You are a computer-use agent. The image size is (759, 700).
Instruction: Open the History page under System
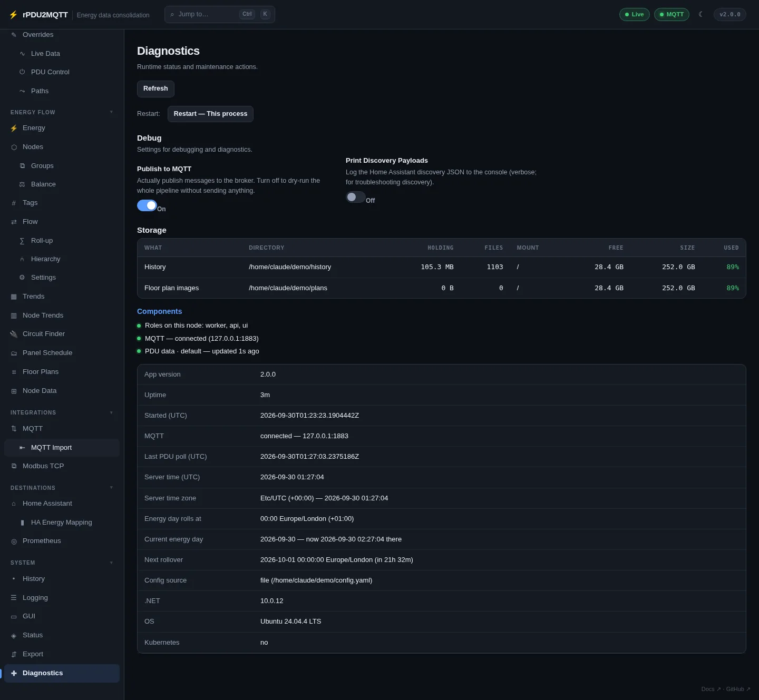[62, 579]
